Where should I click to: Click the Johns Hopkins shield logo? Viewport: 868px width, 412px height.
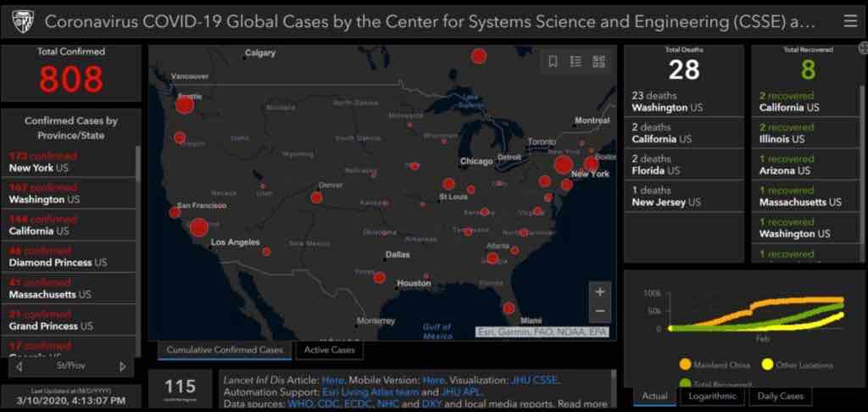click(x=22, y=21)
